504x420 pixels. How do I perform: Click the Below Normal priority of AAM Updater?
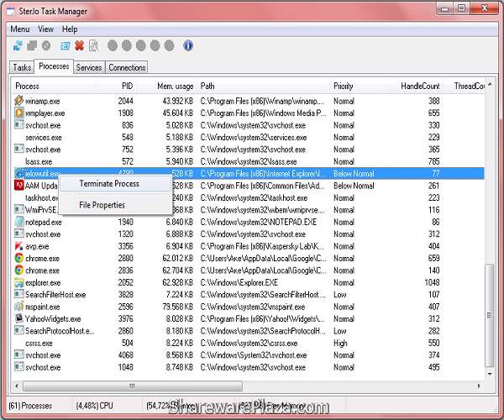click(x=354, y=186)
